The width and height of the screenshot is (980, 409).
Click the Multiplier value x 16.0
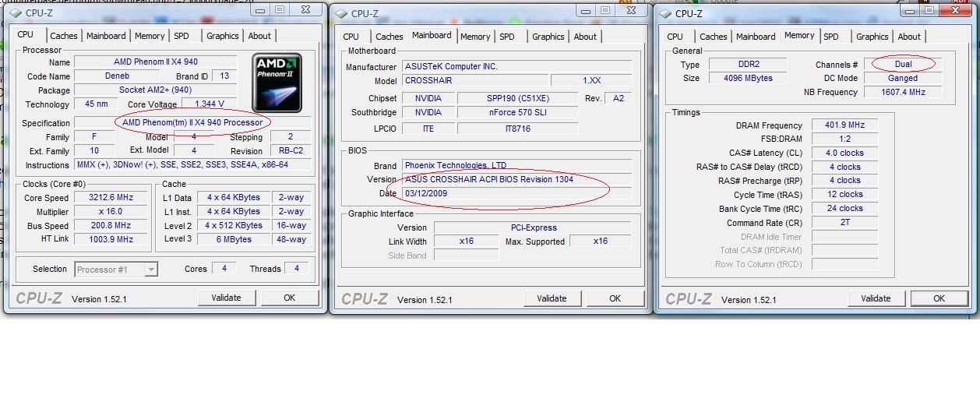(111, 212)
